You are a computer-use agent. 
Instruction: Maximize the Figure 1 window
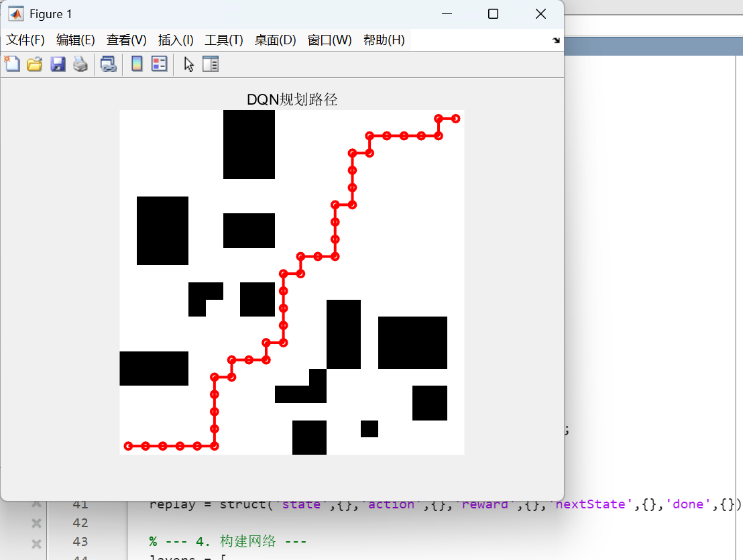pyautogui.click(x=493, y=14)
